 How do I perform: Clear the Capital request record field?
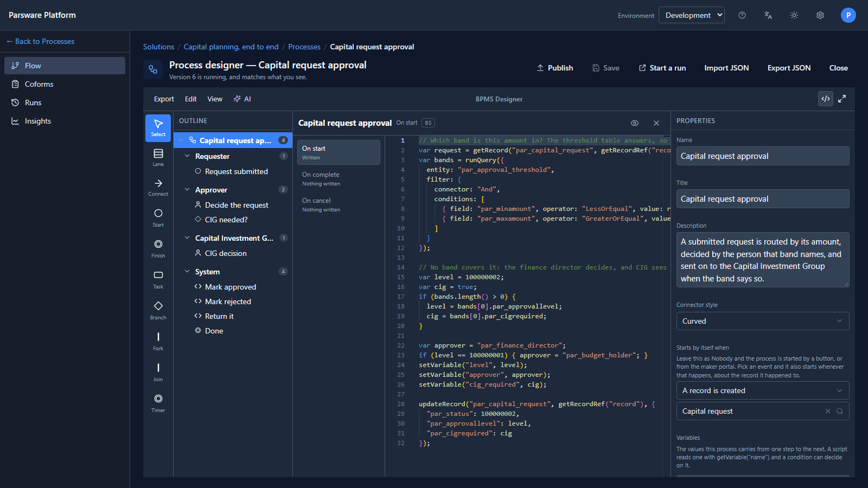[828, 411]
